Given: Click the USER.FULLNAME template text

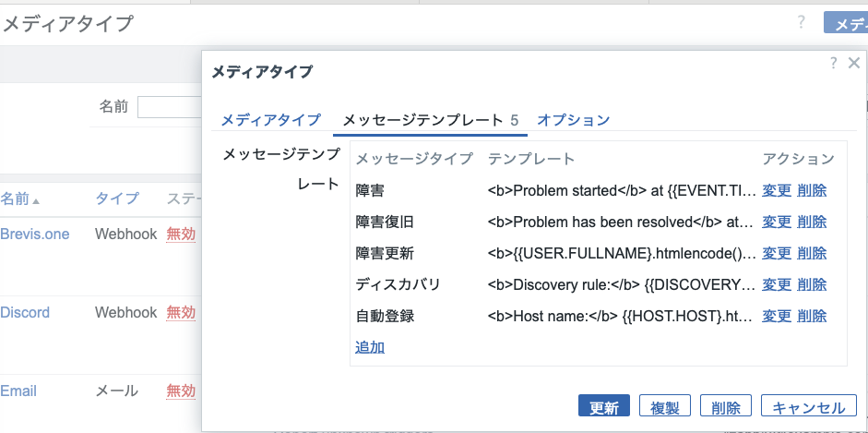Looking at the screenshot, I should coord(622,254).
